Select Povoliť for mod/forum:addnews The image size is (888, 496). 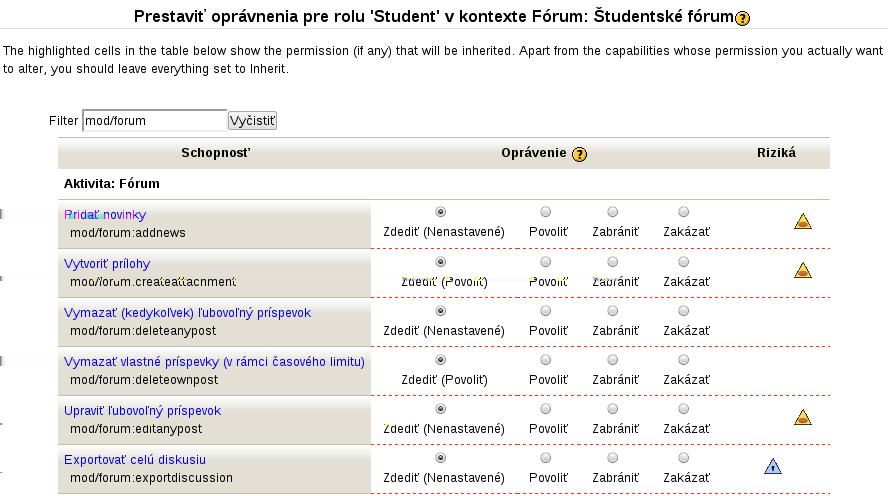(x=545, y=212)
